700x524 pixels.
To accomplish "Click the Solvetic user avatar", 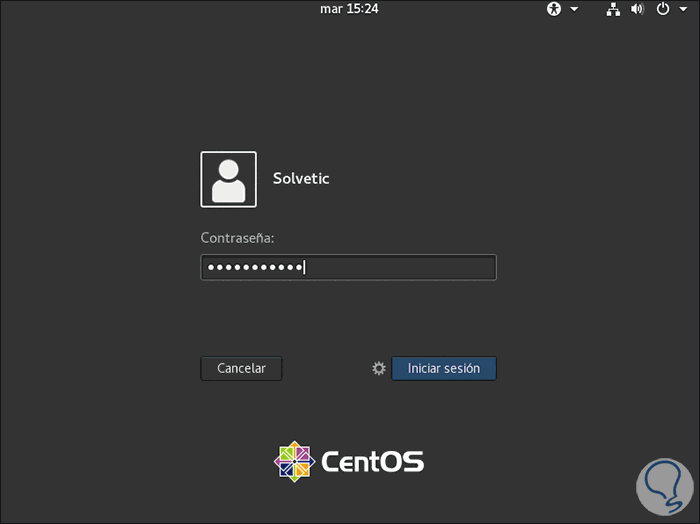I will click(228, 179).
